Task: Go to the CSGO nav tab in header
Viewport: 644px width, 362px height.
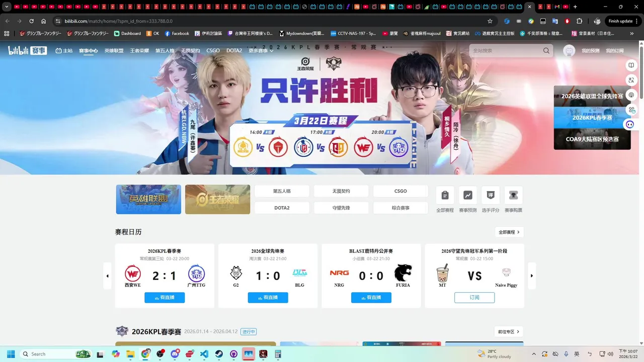Action: tap(213, 51)
